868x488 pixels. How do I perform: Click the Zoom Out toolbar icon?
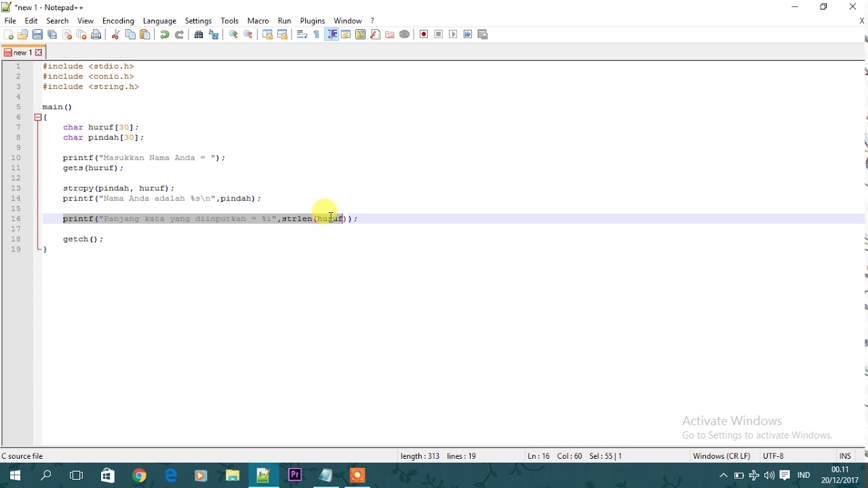[248, 35]
